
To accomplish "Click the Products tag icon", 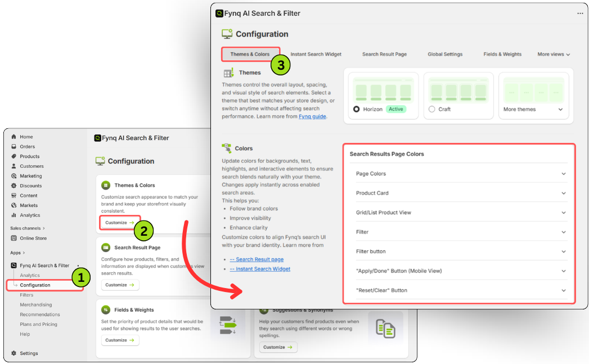I will [14, 156].
